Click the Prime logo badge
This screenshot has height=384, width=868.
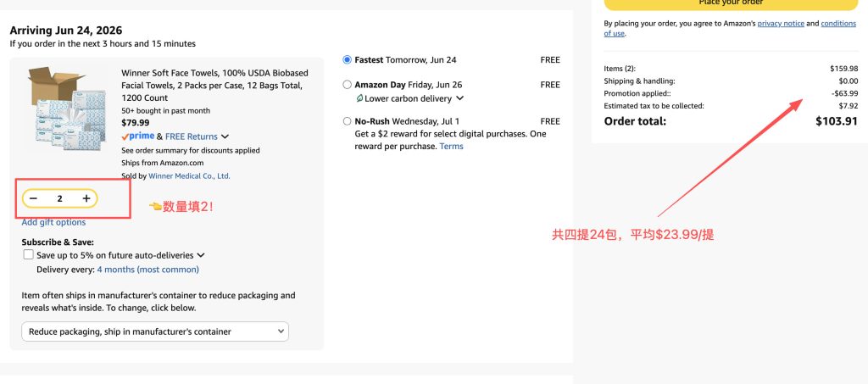pyautogui.click(x=138, y=136)
